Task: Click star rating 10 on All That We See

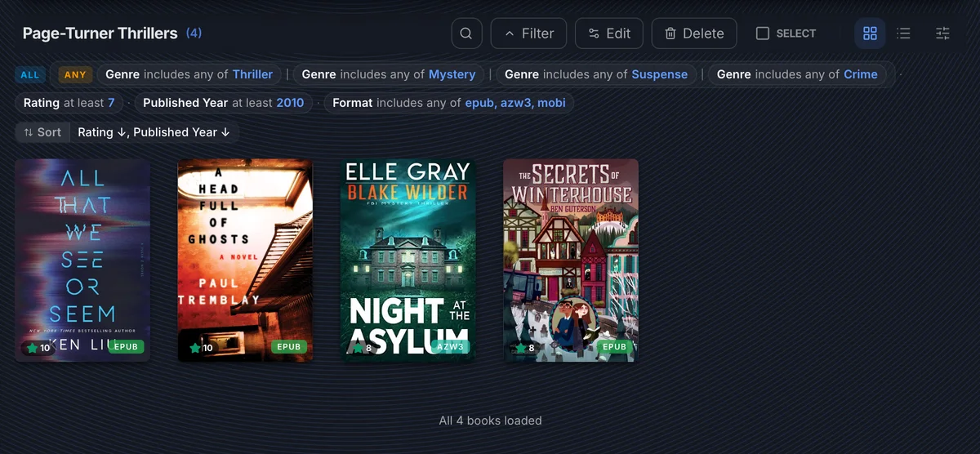Action: click(38, 348)
